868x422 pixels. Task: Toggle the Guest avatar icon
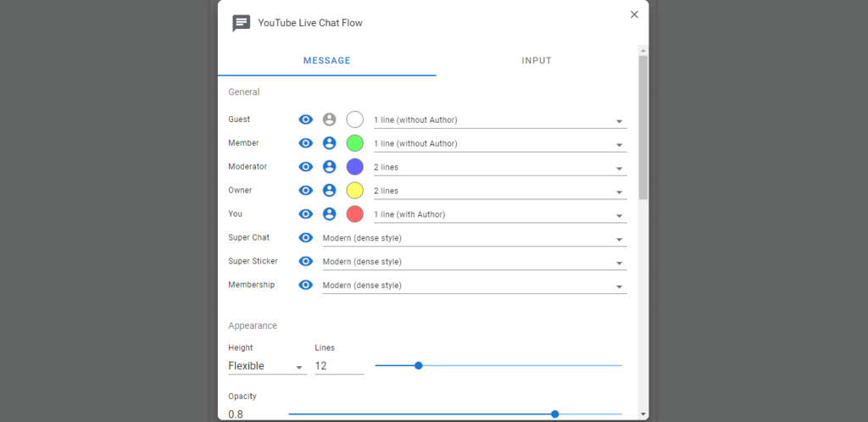click(x=330, y=119)
